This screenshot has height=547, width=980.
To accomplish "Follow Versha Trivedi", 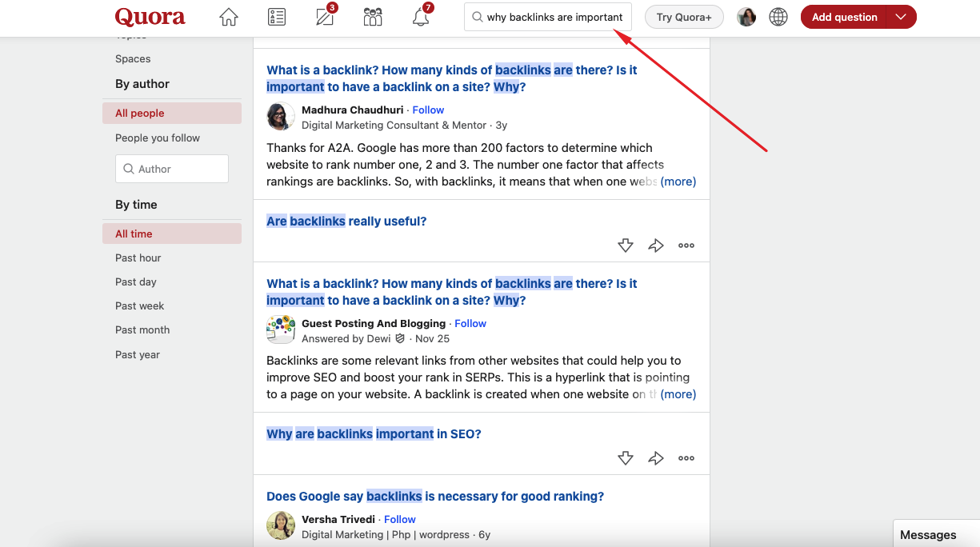I will coord(400,519).
